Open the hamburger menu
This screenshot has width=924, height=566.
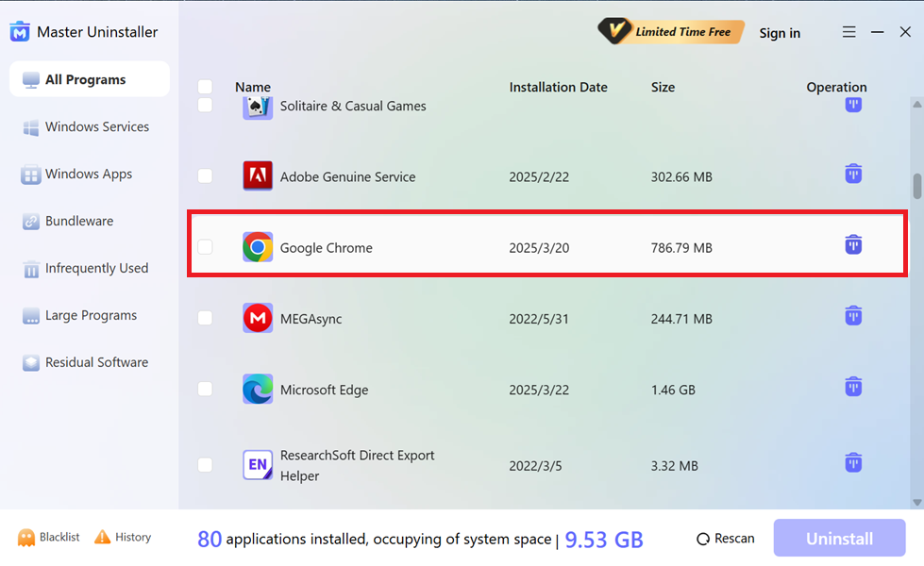point(848,32)
